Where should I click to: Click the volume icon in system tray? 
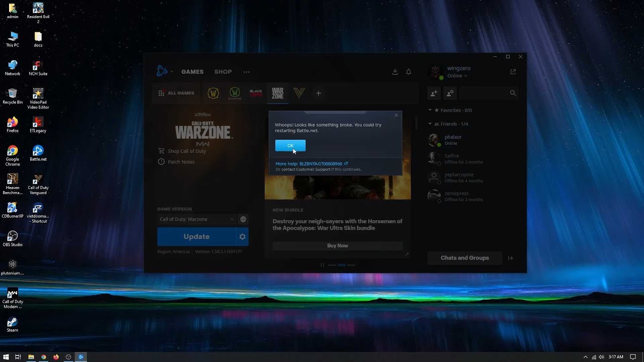601,357
